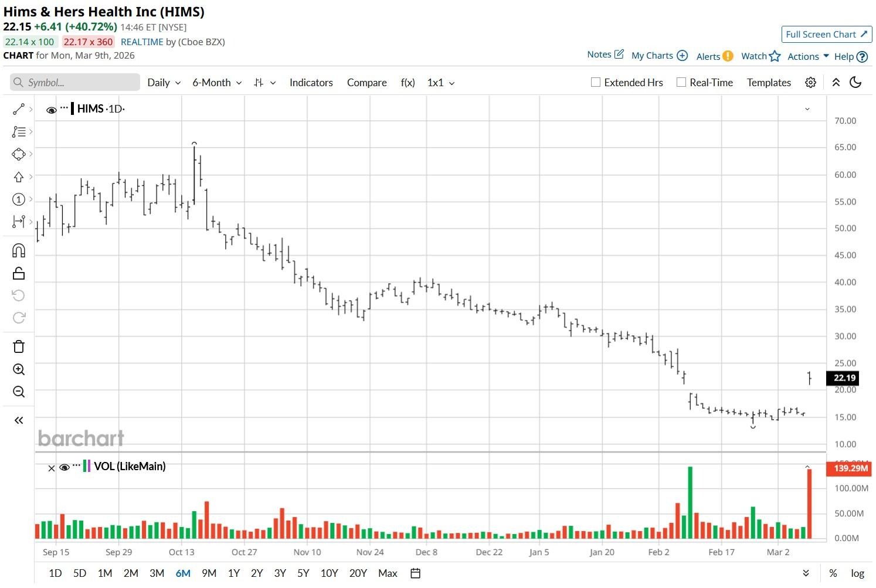Choose the geometric shapes drawing tool
Image resolution: width=876 pixels, height=588 pixels.
pos(19,154)
